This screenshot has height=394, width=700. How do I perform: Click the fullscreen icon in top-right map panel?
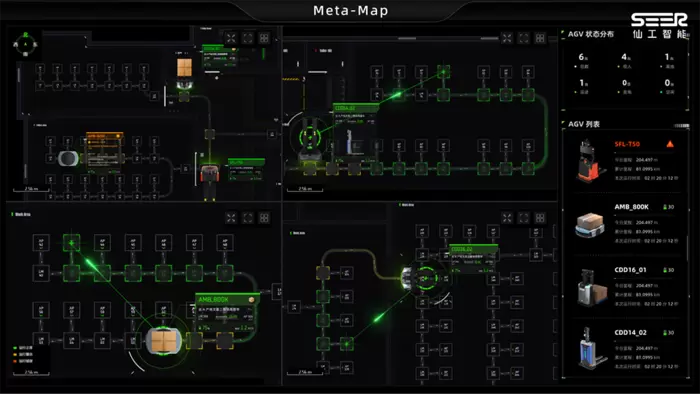(x=524, y=38)
